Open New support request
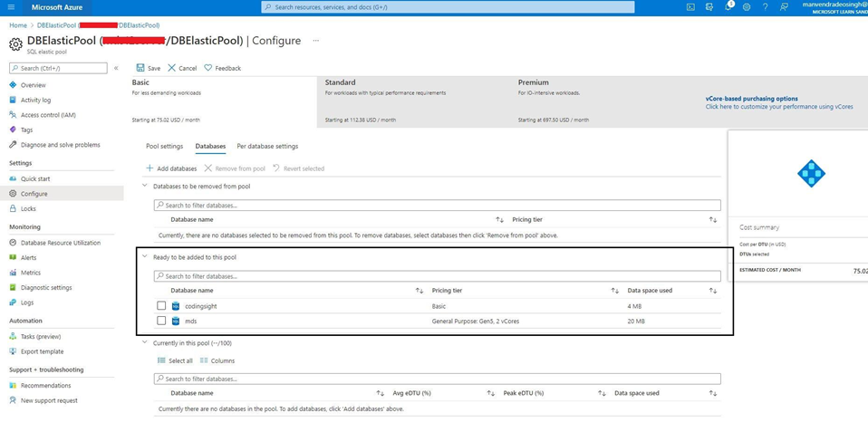This screenshot has height=432, width=868. point(49,400)
